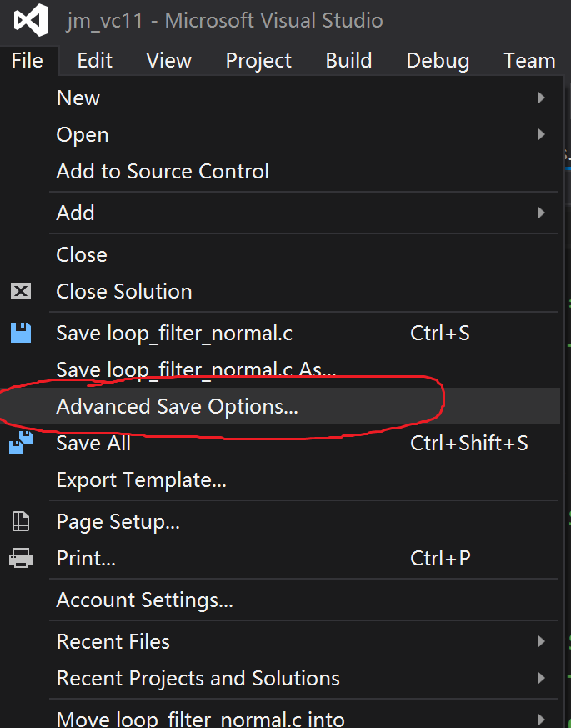571x728 pixels.
Task: Expand Recent Projects and Solutions submenu
Action: (541, 678)
